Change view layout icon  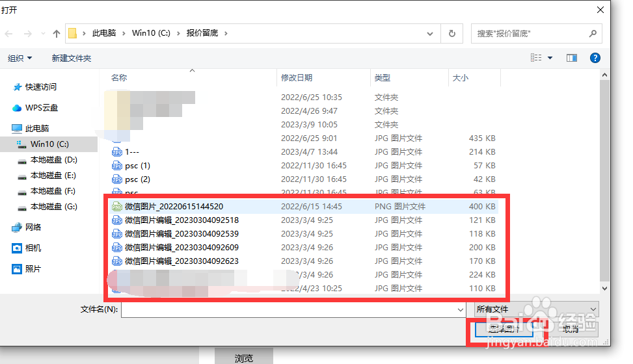pyautogui.click(x=536, y=58)
